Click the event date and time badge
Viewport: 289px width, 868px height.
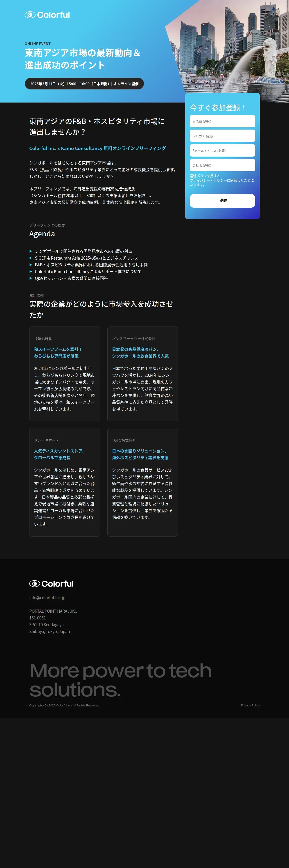84,84
